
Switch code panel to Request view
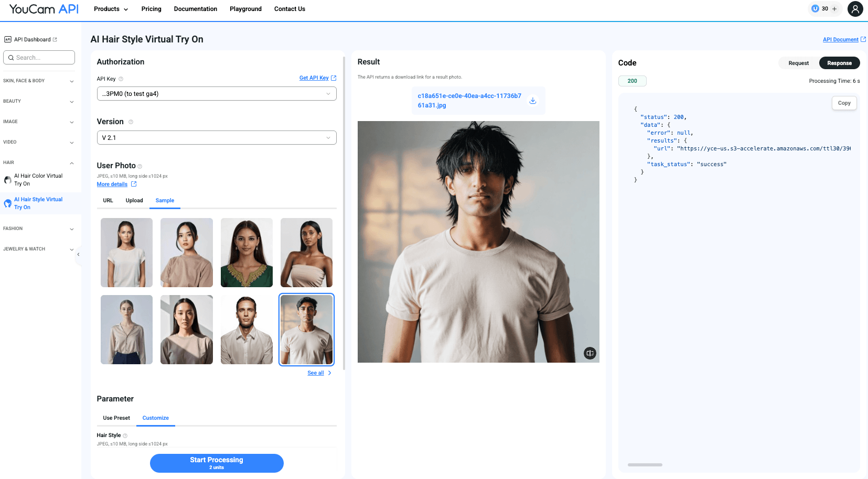click(x=798, y=63)
